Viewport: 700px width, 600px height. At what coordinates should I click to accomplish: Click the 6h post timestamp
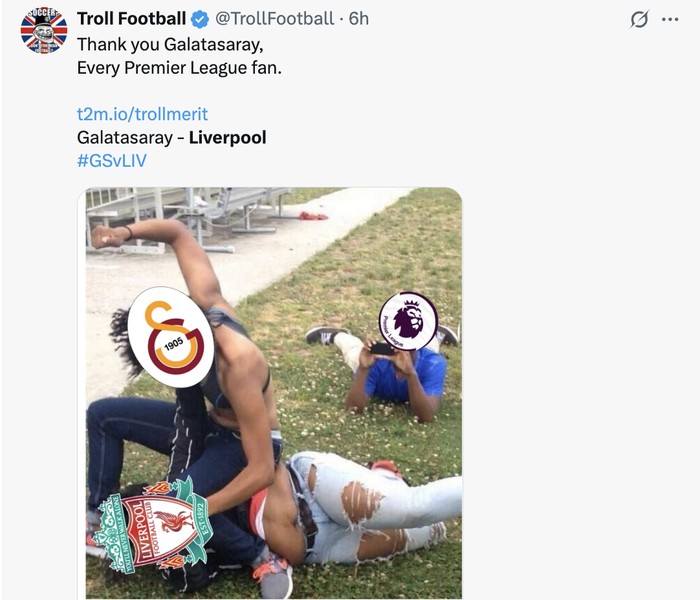tap(358, 19)
